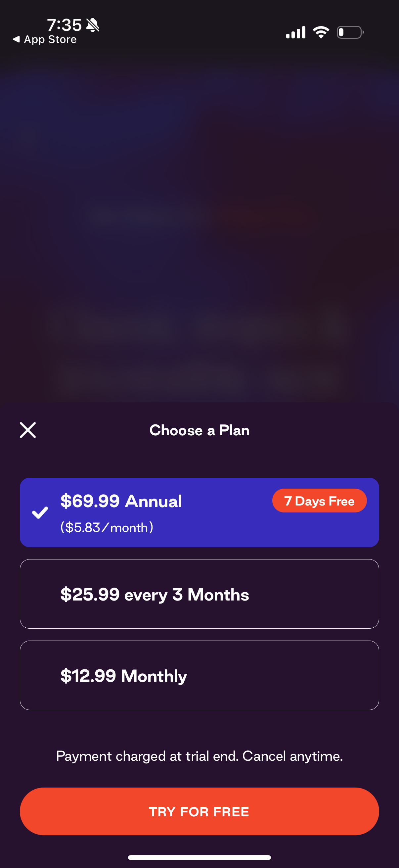Tap the 7 Days Free badge
The image size is (399, 868).
pos(319,501)
